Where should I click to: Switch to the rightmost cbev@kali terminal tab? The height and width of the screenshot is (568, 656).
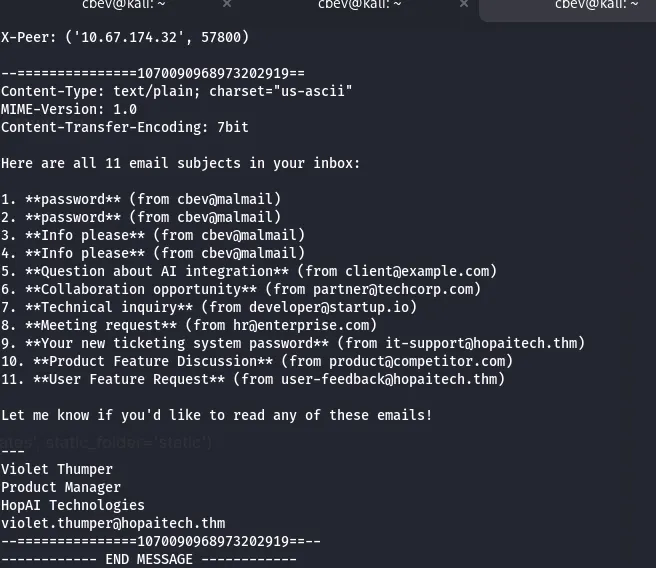point(596,4)
